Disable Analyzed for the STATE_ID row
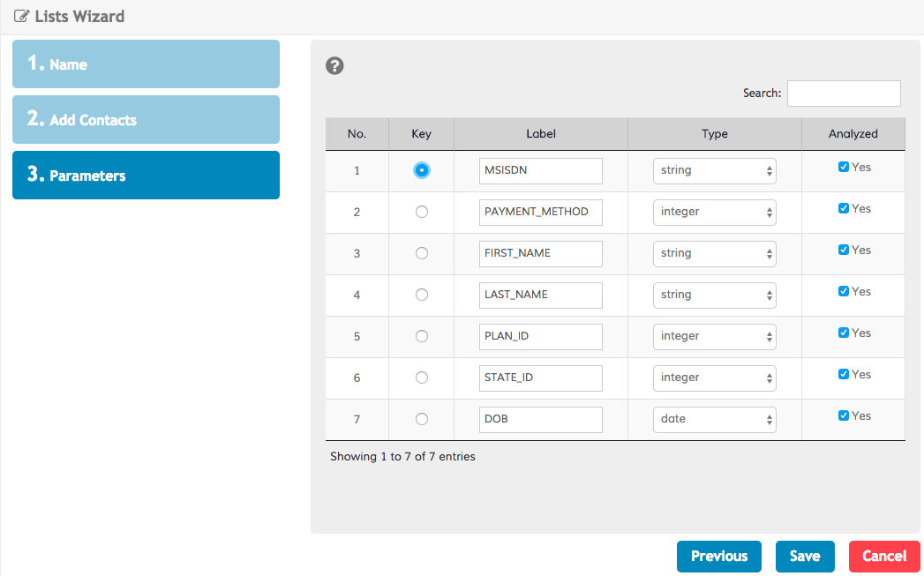Image resolution: width=924 pixels, height=576 pixels. point(844,375)
